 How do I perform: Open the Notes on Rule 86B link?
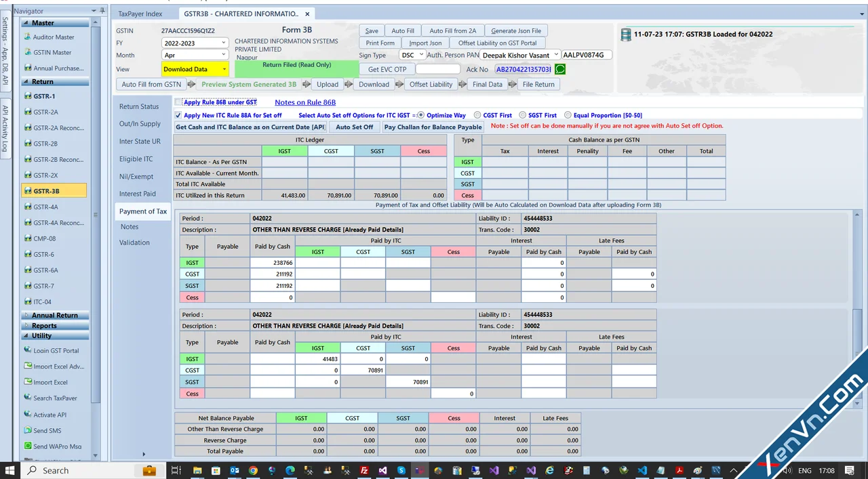(305, 102)
